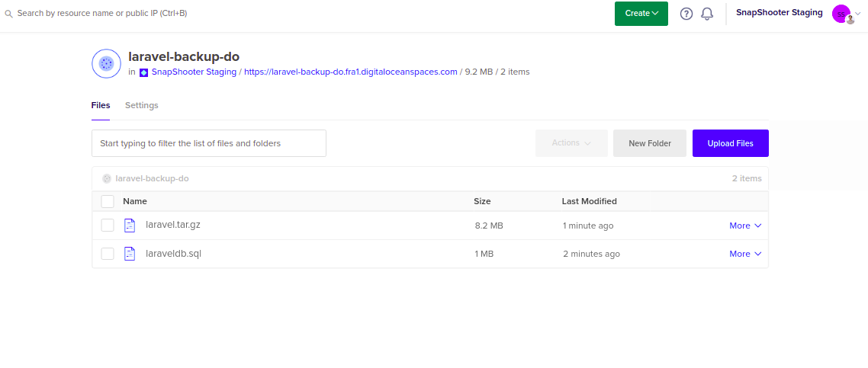Click the Upload Files button
Viewport: 868px width, 368px height.
[730, 143]
